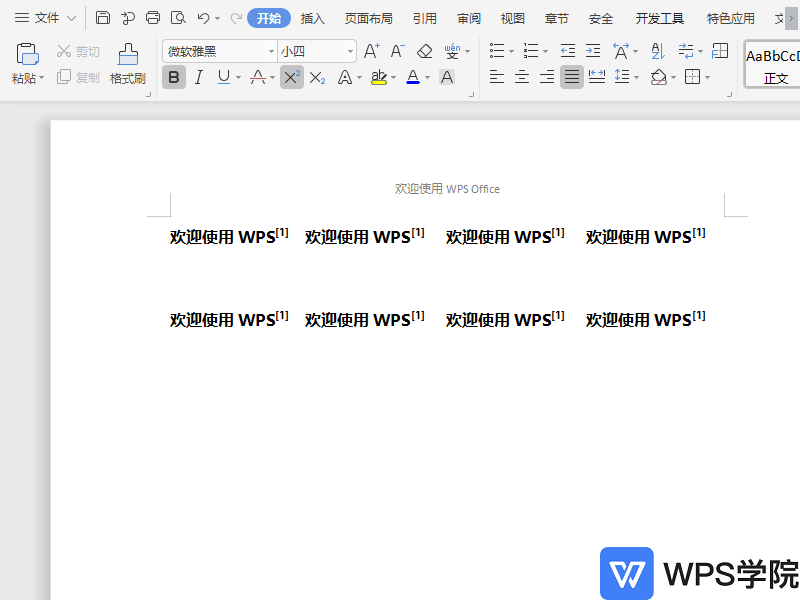Click the Save icon in quick access toolbar
The image size is (800, 600).
coord(103,18)
